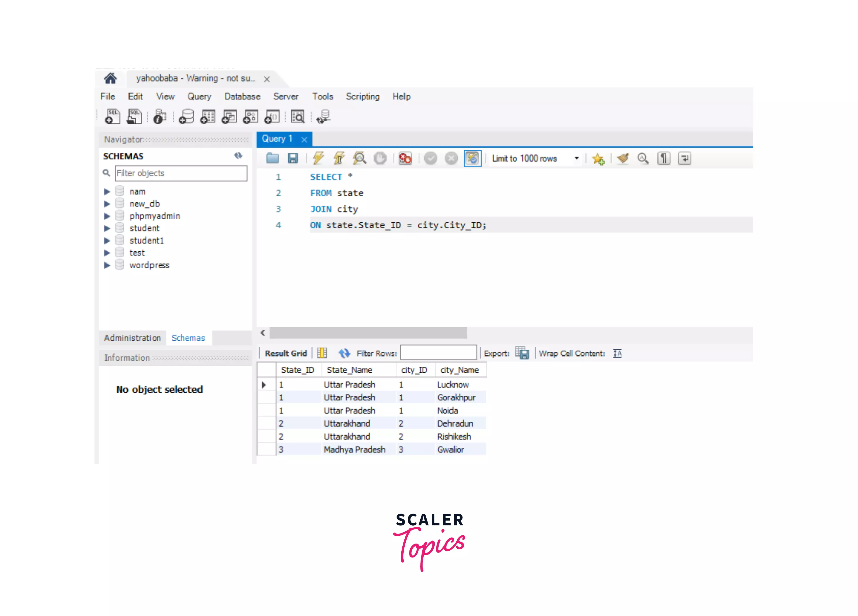Expand the wordpress schema tree
The width and height of the screenshot is (858, 616).
[107, 265]
